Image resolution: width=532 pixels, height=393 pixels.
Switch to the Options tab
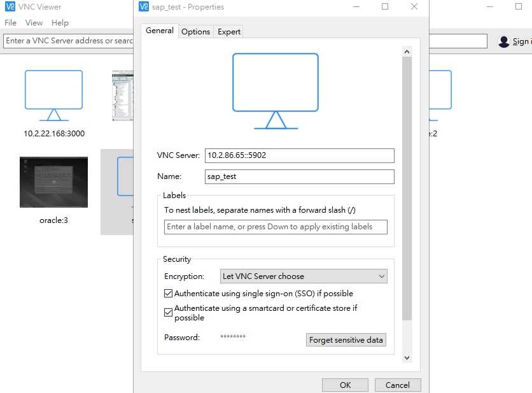(195, 32)
